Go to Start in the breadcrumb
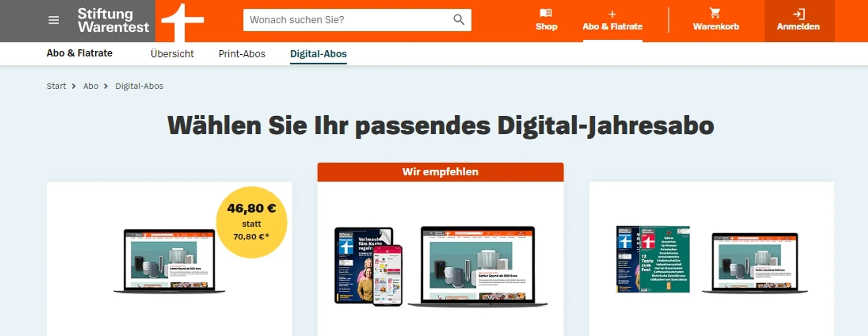The image size is (868, 336). 56,86
